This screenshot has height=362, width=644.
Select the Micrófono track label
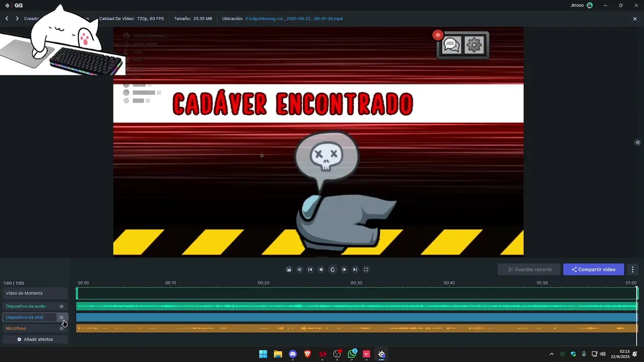pyautogui.click(x=16, y=328)
